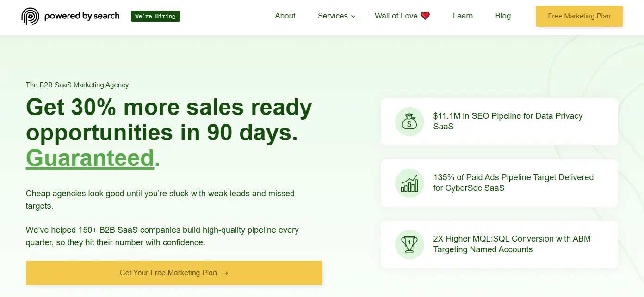Click the trophy icon on the MQL:SQL conversion card
This screenshot has height=297, width=644.
tap(409, 245)
